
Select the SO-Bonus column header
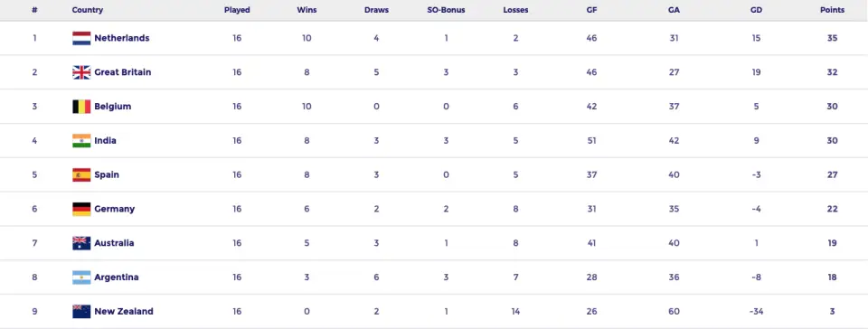[x=446, y=10]
